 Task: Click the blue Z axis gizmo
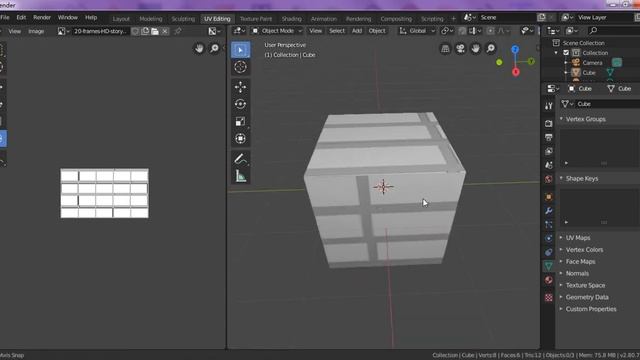point(515,49)
